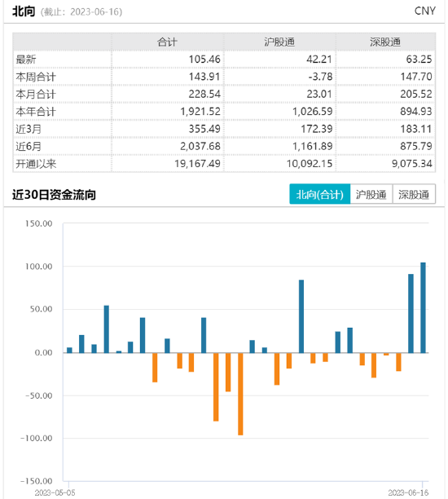The height and width of the screenshot is (499, 448).
Task: Click the value 2,037.68
Action: coord(200,147)
